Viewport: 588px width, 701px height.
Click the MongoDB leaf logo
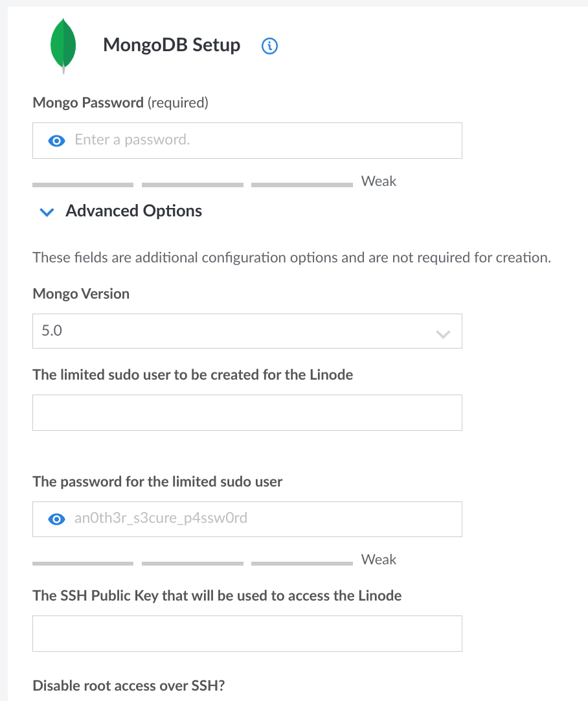63,45
